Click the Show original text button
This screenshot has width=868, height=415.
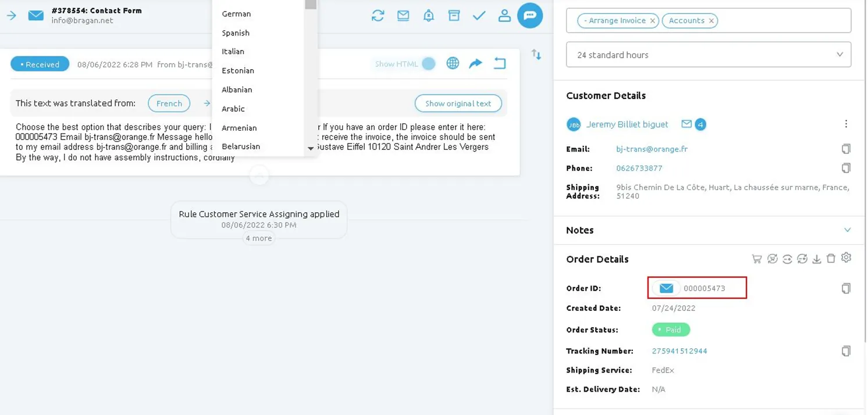458,103
